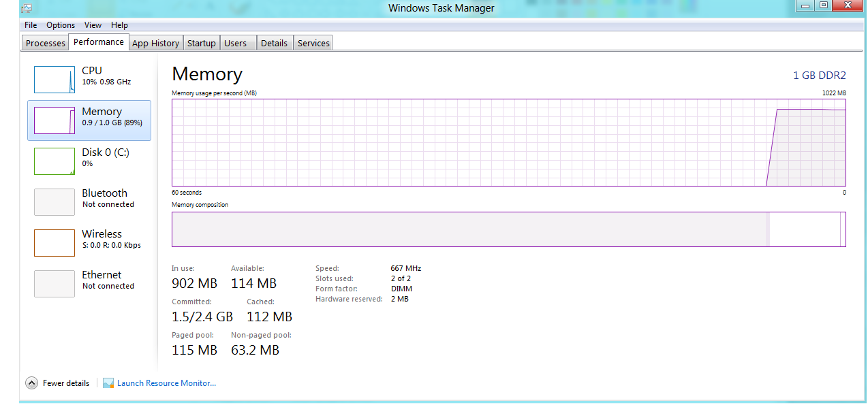The height and width of the screenshot is (405, 868).
Task: Click the memory usage graph
Action: pos(508,142)
